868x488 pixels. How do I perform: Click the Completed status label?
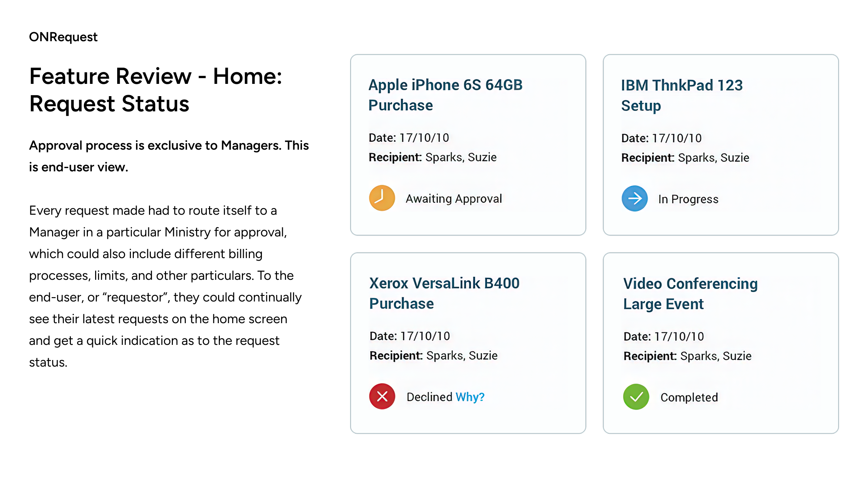pyautogui.click(x=689, y=397)
